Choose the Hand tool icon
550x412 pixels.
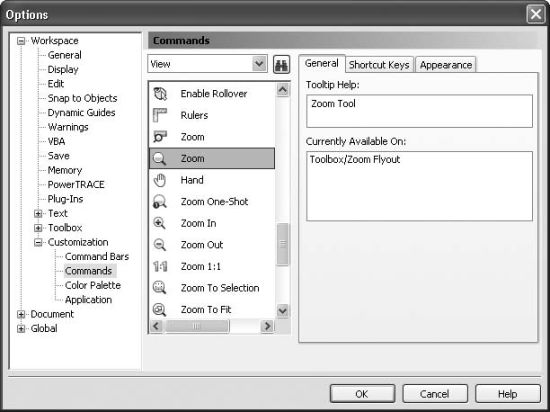pos(160,180)
